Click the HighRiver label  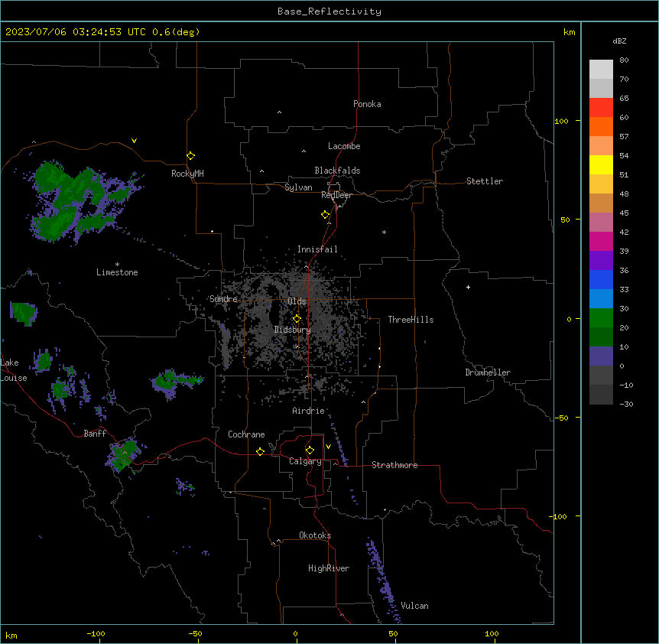[329, 568]
